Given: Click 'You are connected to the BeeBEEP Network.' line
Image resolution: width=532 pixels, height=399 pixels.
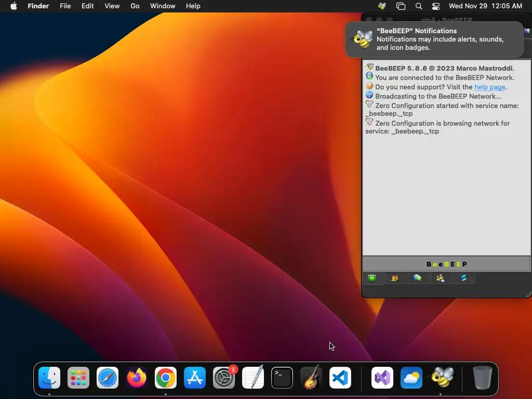Looking at the screenshot, I should pos(445,78).
